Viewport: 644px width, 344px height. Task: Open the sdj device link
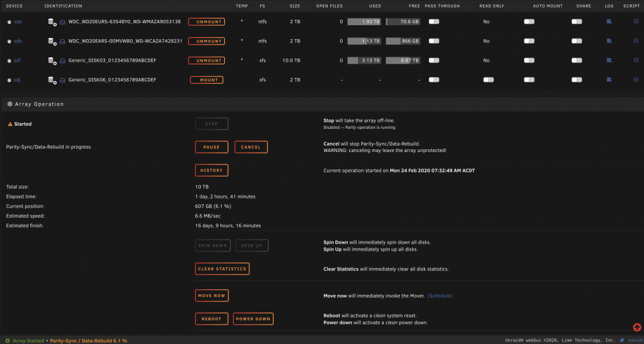click(17, 80)
